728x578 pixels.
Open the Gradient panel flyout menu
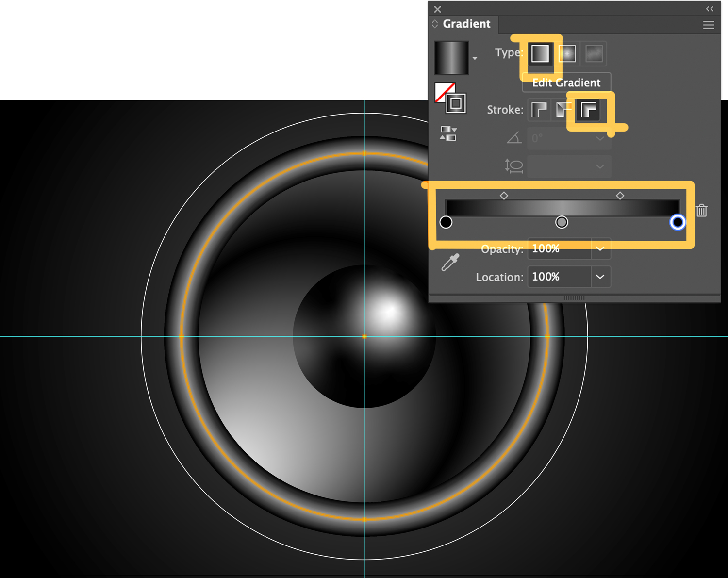tap(708, 25)
